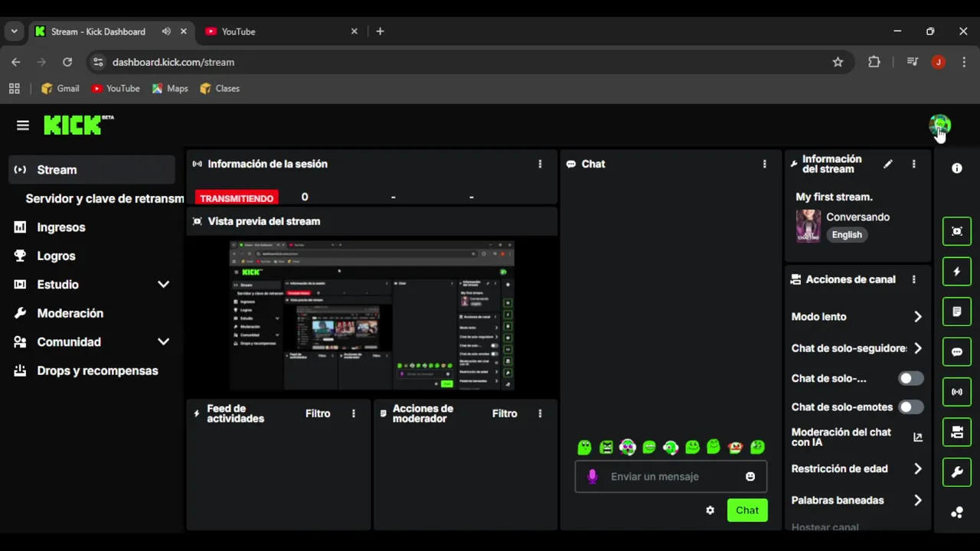Open Chrome extensions puzzle icon

874,62
